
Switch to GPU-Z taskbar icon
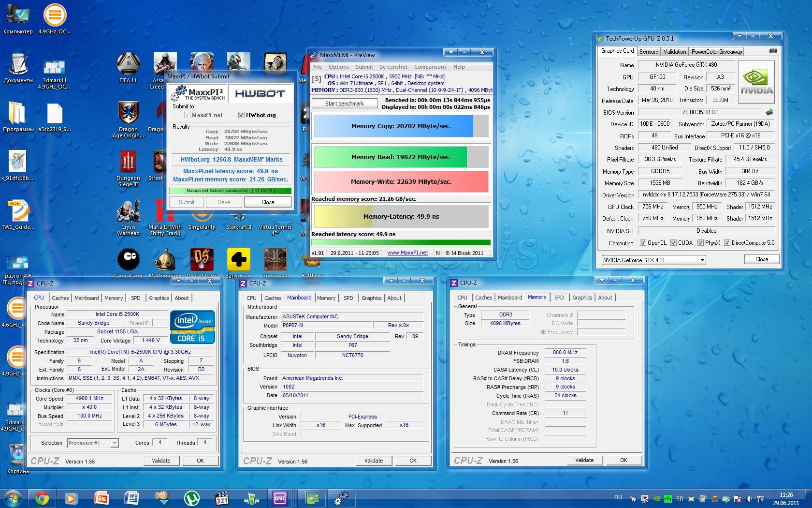(x=311, y=498)
